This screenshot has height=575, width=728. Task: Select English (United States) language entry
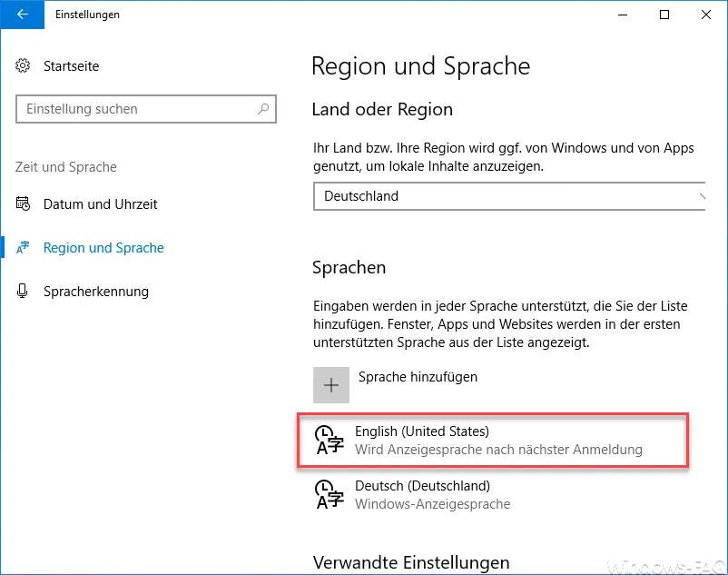[492, 440]
